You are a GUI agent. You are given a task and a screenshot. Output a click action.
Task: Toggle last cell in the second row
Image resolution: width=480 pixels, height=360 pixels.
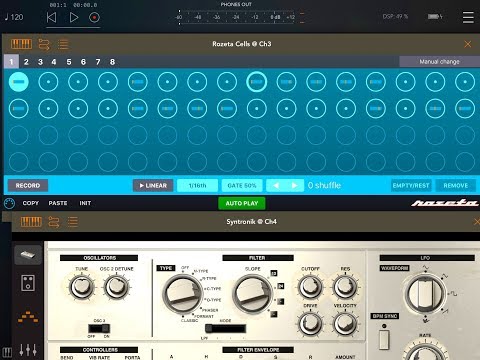(465, 108)
